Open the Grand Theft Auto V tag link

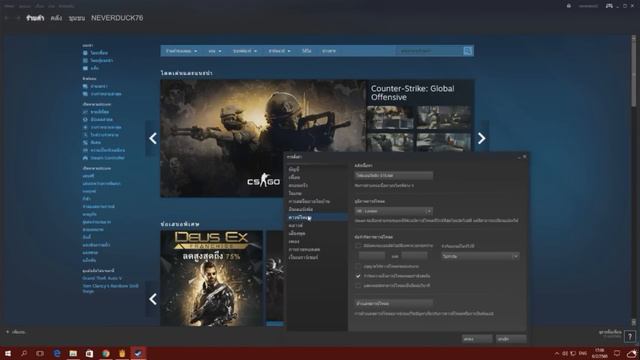point(102,278)
